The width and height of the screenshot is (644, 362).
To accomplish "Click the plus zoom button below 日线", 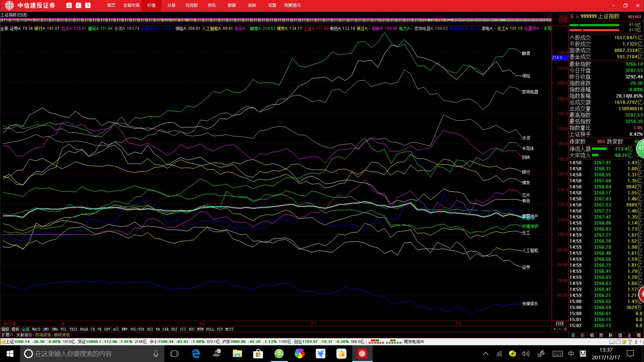I will 554,329.
